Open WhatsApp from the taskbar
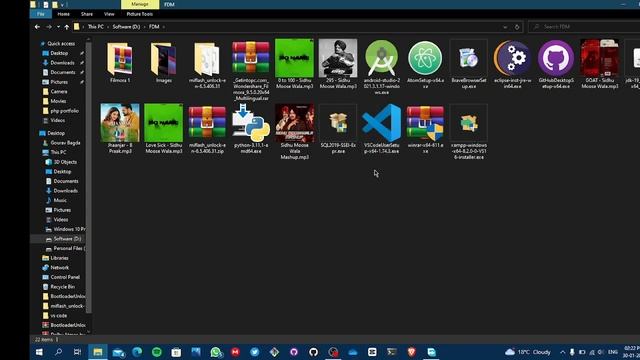The image size is (640, 360). coord(216,352)
